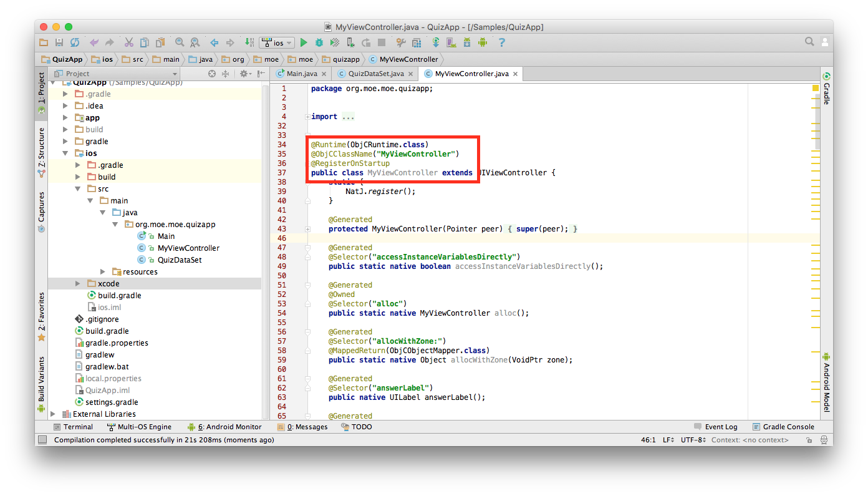Open Replace with the magnifier-A icon
This screenshot has width=868, height=496.
click(195, 42)
